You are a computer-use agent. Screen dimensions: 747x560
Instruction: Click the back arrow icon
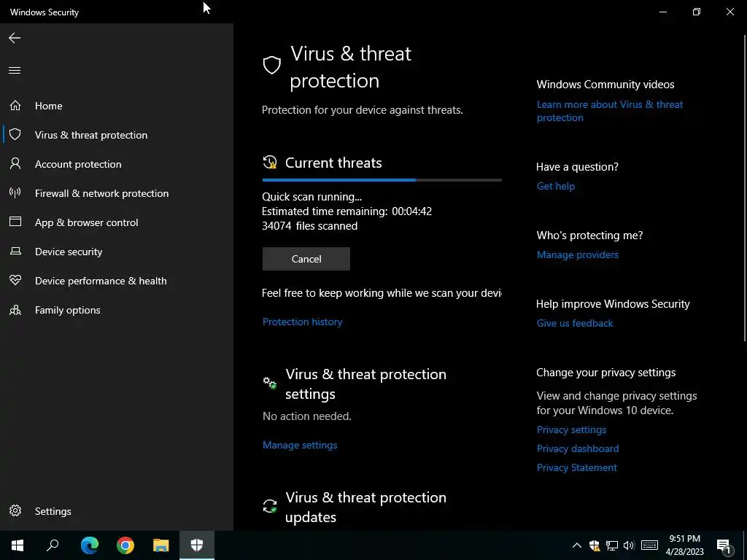pyautogui.click(x=15, y=38)
